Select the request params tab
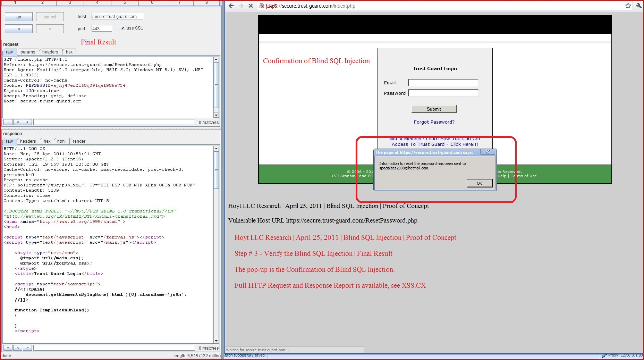Screen dimensions: 644x360 [28, 52]
